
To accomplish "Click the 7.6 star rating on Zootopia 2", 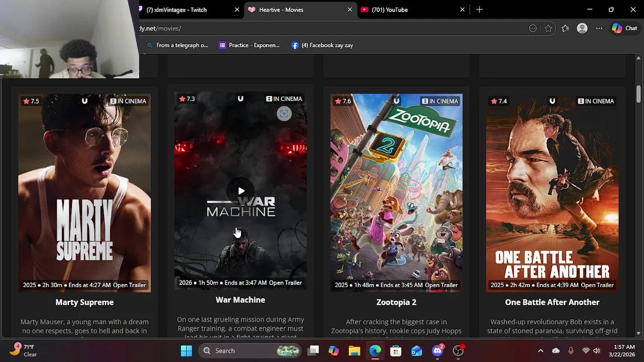I will coord(343,101).
